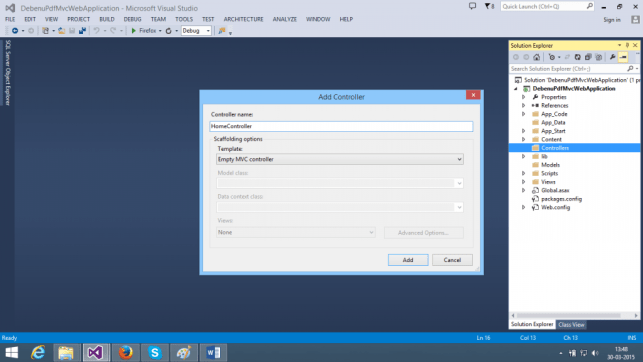Click the Collapse All icon in Solution Explorer
This screenshot has height=362, width=643.
coord(588,57)
